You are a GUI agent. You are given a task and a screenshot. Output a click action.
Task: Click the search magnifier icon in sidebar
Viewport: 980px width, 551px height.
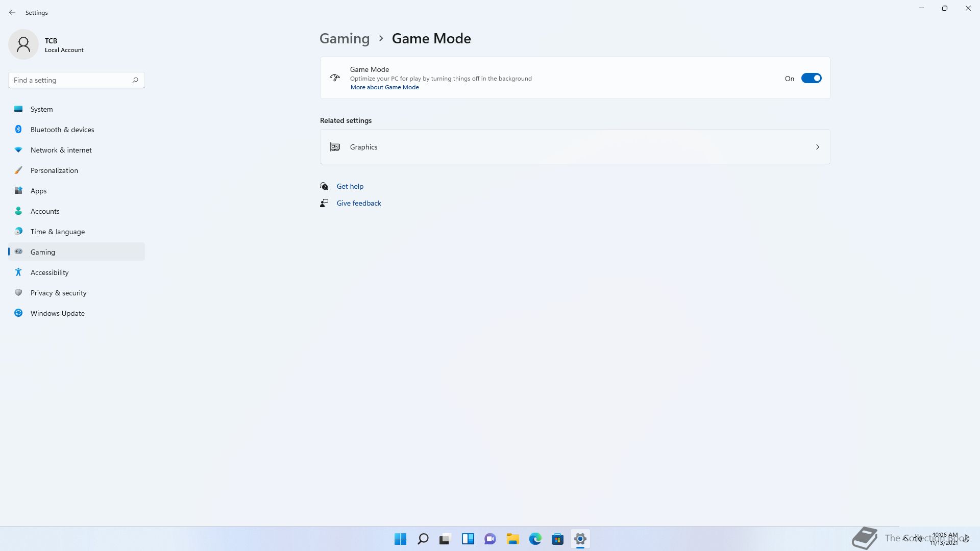click(x=135, y=80)
